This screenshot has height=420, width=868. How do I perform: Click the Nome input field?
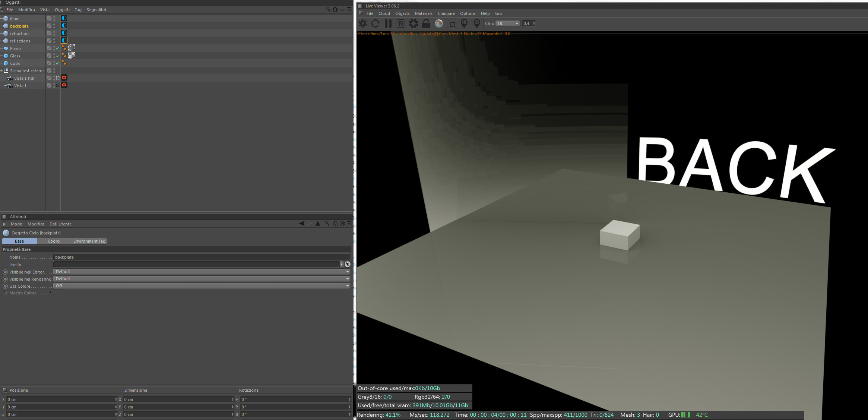pyautogui.click(x=202, y=257)
